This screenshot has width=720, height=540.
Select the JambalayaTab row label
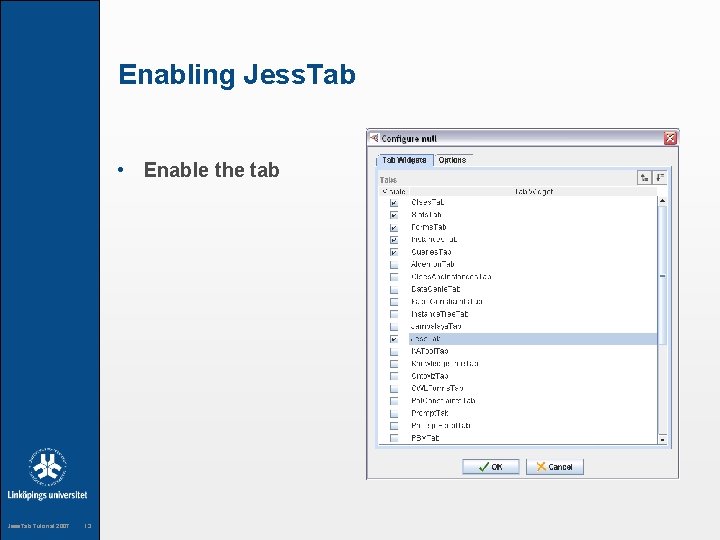tap(436, 326)
